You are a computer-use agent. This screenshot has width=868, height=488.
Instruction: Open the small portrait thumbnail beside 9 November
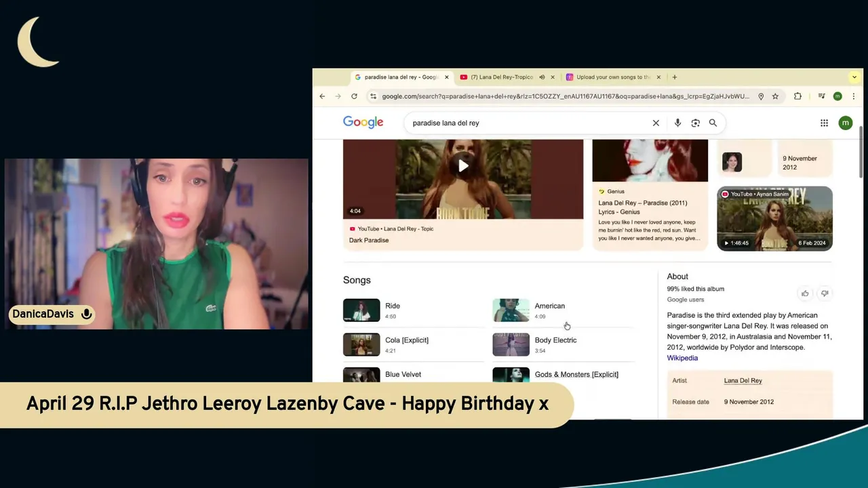point(732,162)
